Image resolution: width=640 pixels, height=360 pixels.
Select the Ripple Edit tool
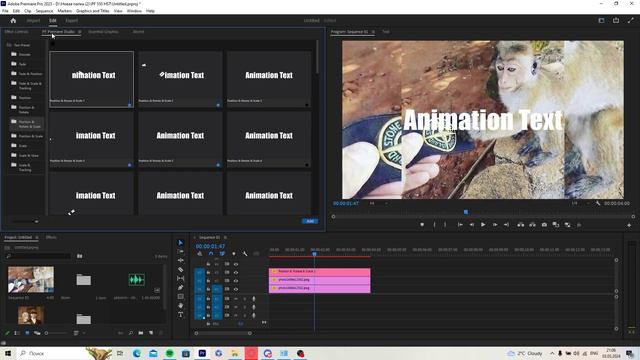point(180,260)
